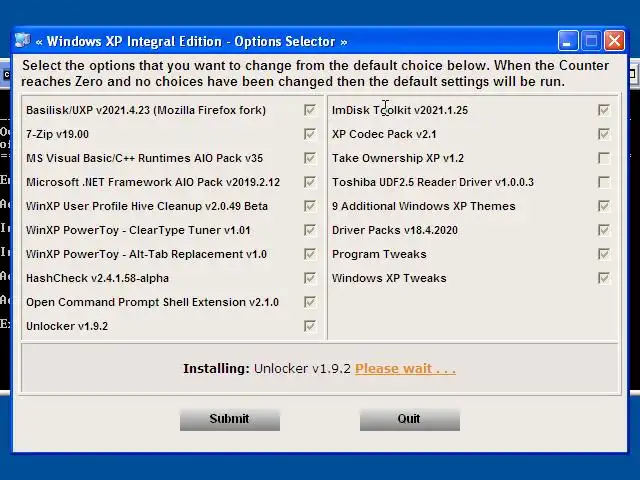Click the 'Take Ownership XP v1.2' label
Screen dimensions: 640x480
398,158
